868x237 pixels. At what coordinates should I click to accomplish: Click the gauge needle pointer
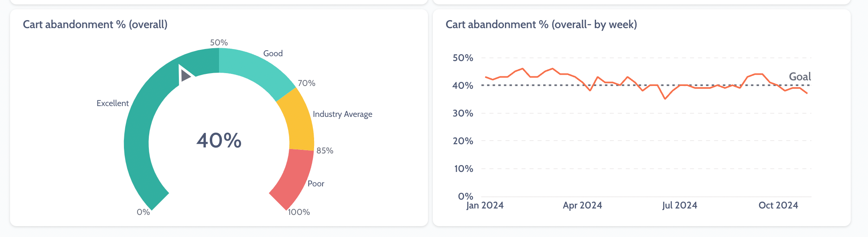[x=185, y=75]
